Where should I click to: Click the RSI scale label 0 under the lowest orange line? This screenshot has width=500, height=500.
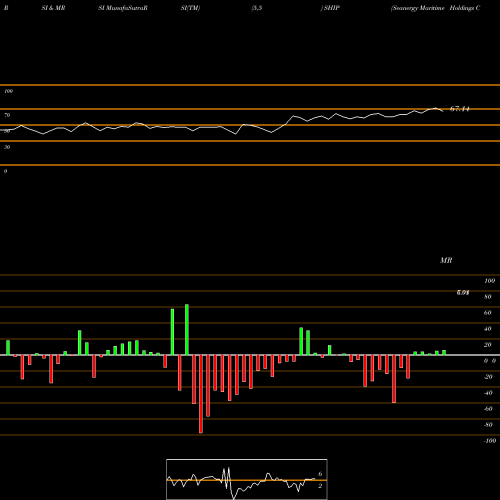point(5,171)
